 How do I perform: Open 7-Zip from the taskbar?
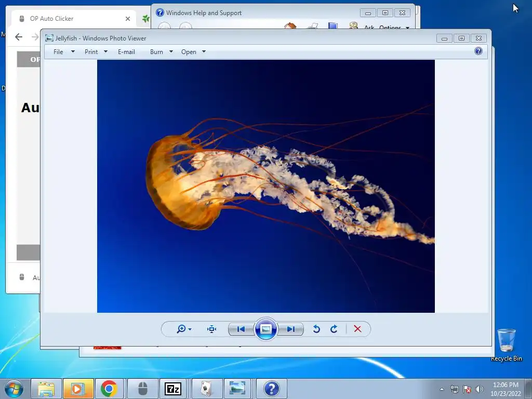(x=172, y=389)
